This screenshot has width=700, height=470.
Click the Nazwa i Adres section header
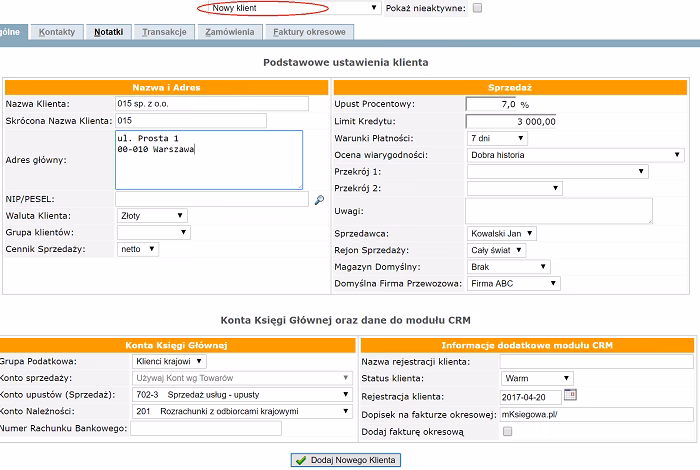[x=166, y=87]
